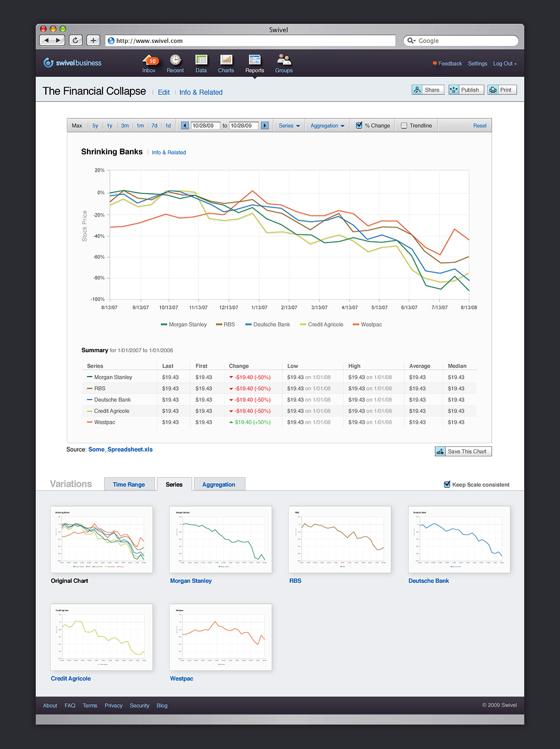Open the Some_Spreadsheet.xls source link
This screenshot has width=560, height=749.
[x=120, y=449]
